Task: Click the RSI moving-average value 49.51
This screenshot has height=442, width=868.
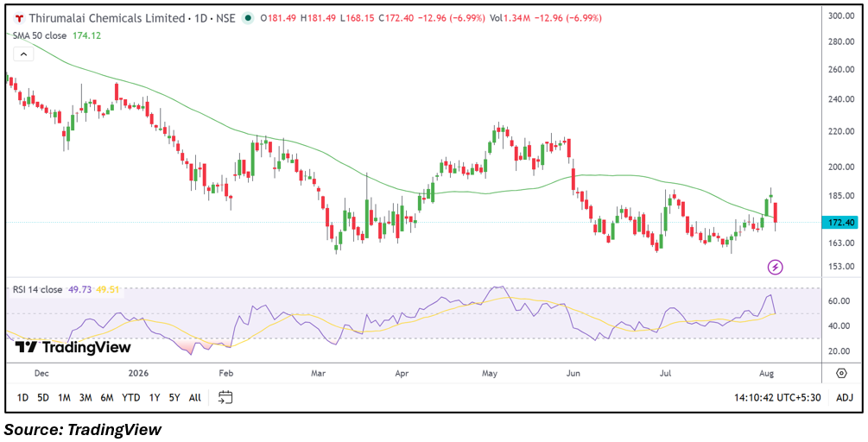Action: tap(109, 289)
